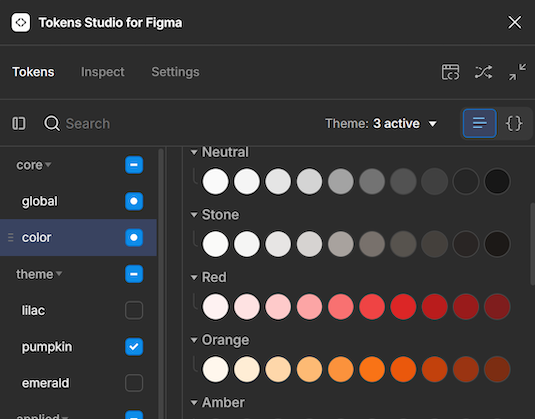535x419 pixels.
Task: Collapse the Orange color group
Action: click(x=194, y=340)
